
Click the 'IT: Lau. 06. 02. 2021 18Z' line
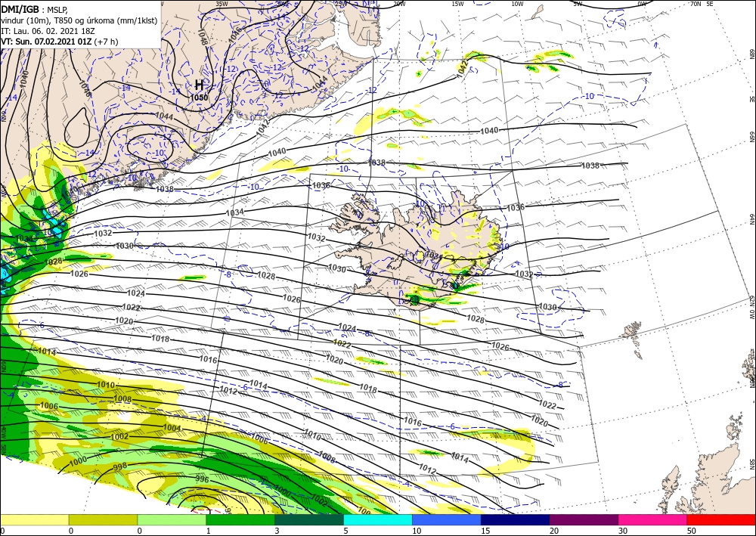coord(48,31)
